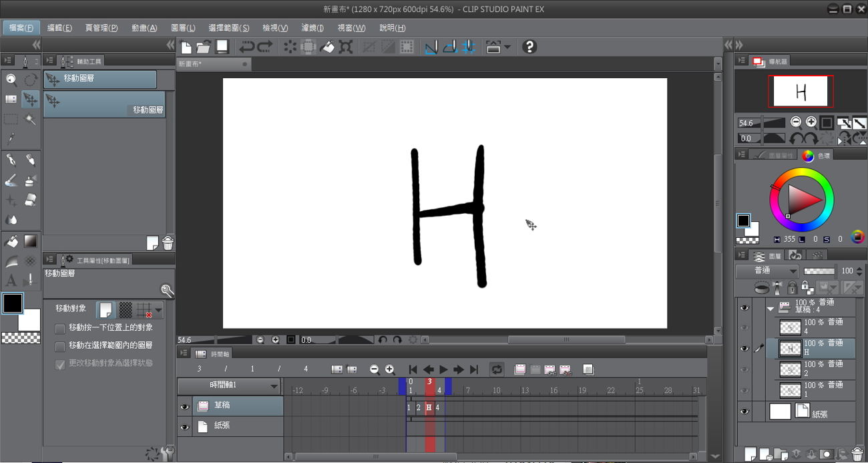Pick the Zoom magnifier tool
Viewport: 868px width, 463px height.
(x=11, y=80)
